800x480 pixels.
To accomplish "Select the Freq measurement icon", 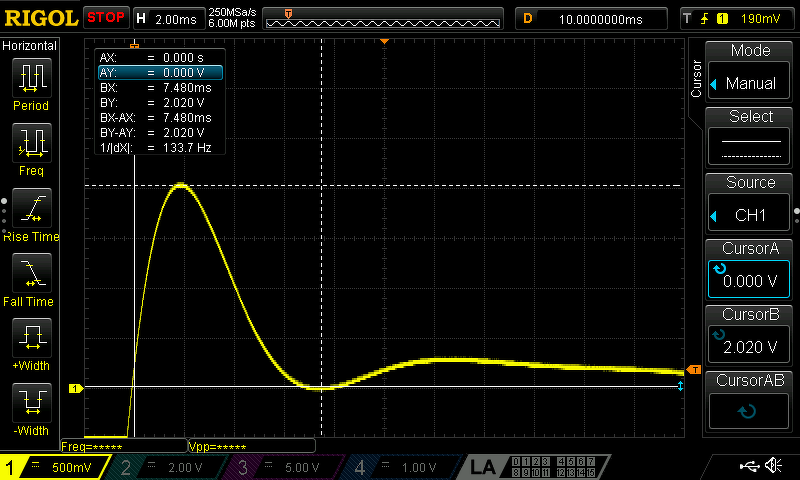I will 32,143.
